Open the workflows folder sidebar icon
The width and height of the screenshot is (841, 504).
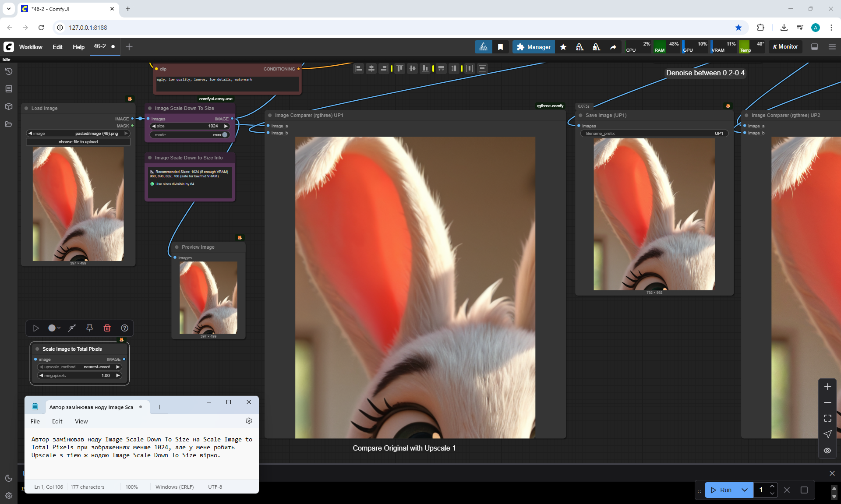coord(8,124)
